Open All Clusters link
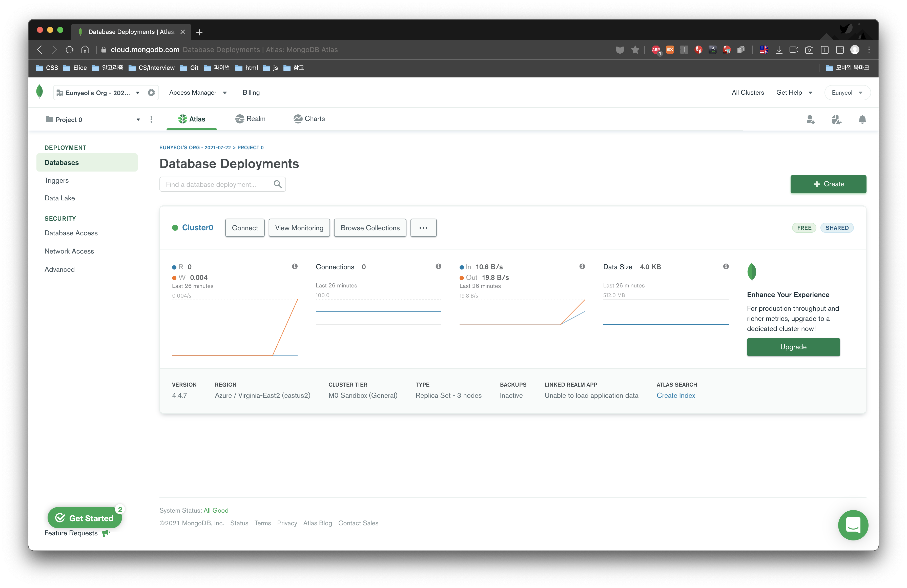Screen dimensions: 907x588 point(748,93)
